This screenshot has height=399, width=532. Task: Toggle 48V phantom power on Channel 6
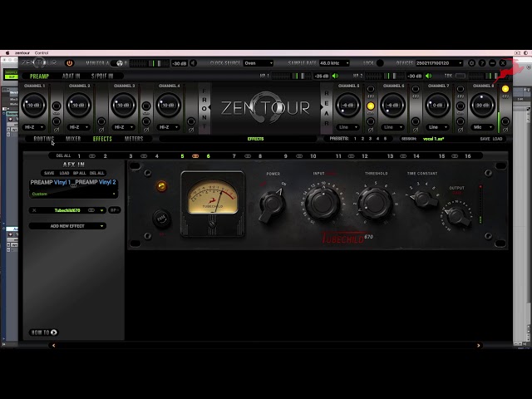(x=416, y=89)
